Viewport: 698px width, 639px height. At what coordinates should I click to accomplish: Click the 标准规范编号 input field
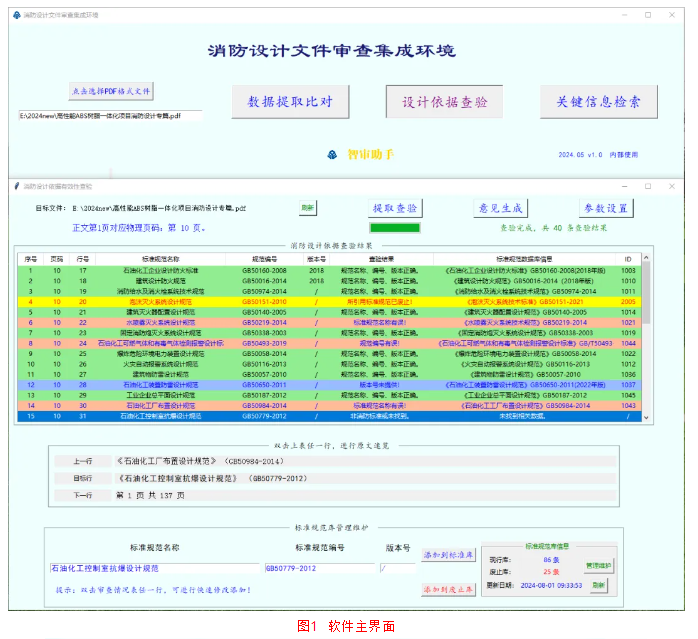tap(320, 569)
